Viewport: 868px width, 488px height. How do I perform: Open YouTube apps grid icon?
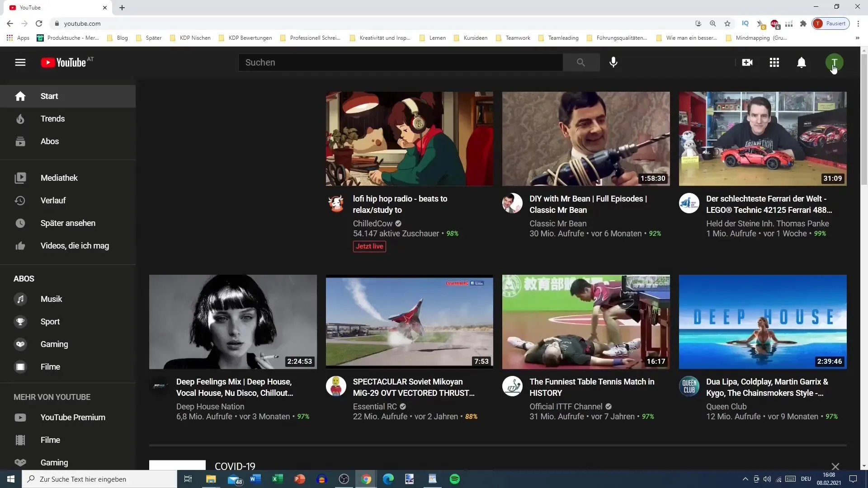(774, 62)
